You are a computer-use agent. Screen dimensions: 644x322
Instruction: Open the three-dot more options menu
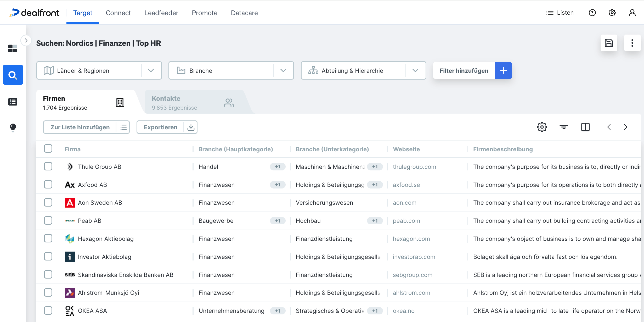pos(632,43)
